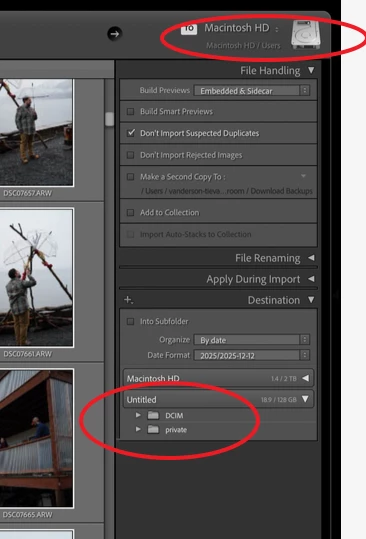Select the DSC07665.ARW thumbnail

(x=36, y=438)
